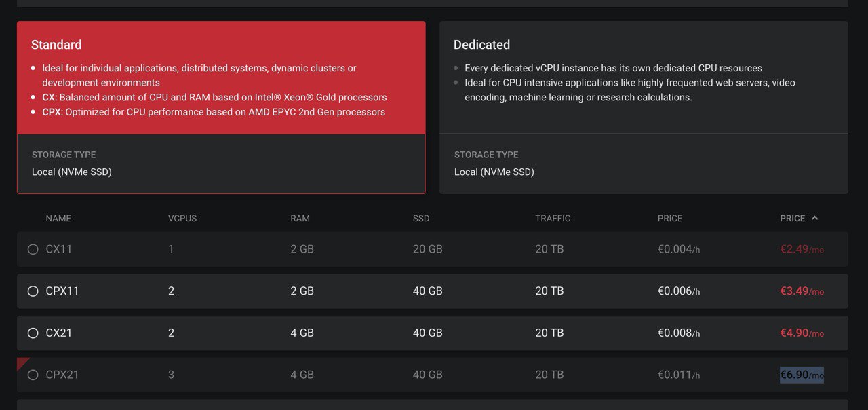Click the sort arrow beside monthly PRICE
Screen dimensions: 868x410
815,218
